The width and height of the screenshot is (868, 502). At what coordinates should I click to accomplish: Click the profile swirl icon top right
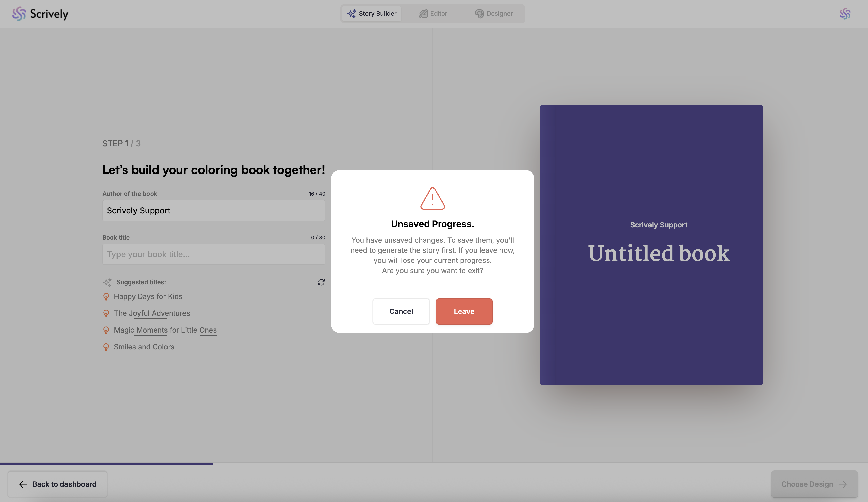click(x=845, y=14)
